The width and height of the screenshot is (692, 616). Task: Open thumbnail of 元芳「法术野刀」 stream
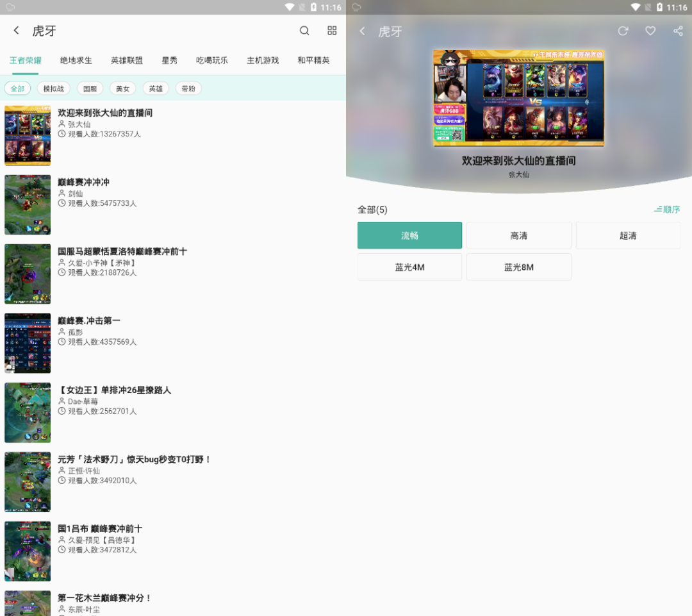tap(28, 482)
